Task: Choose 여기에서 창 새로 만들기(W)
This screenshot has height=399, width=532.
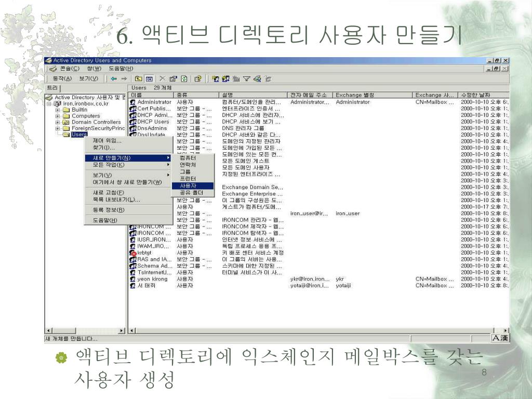Action: click(x=128, y=182)
